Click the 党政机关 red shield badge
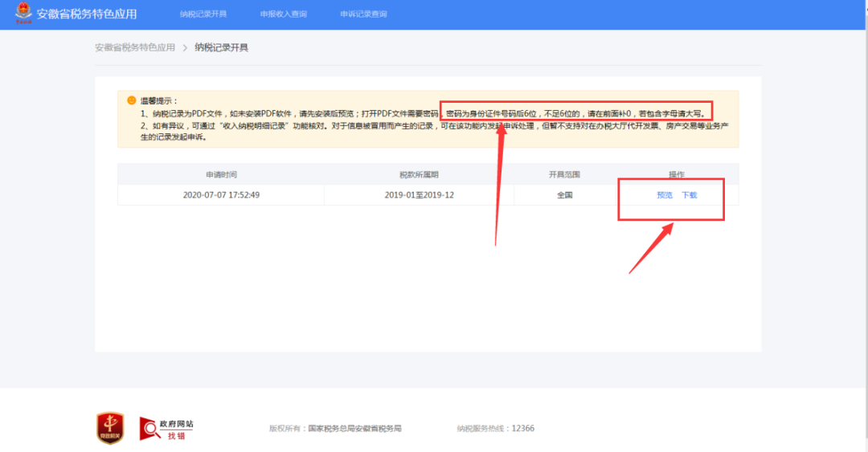 click(x=110, y=428)
